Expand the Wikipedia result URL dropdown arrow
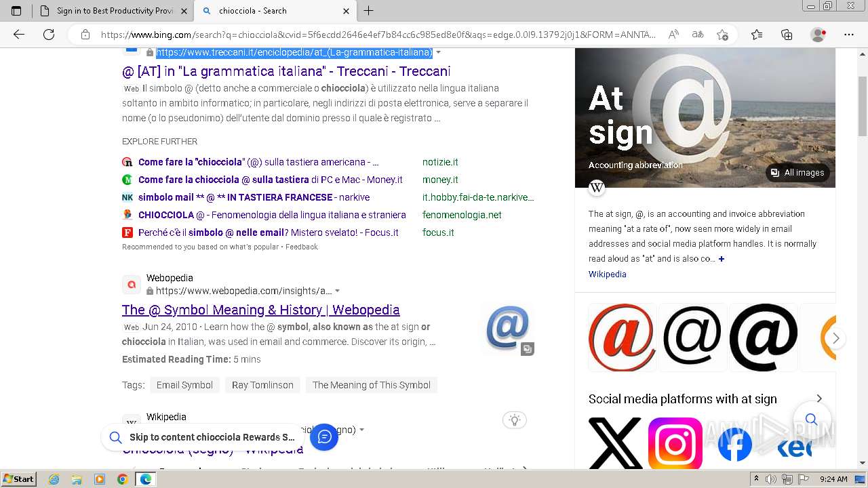868x488 pixels. tap(361, 430)
